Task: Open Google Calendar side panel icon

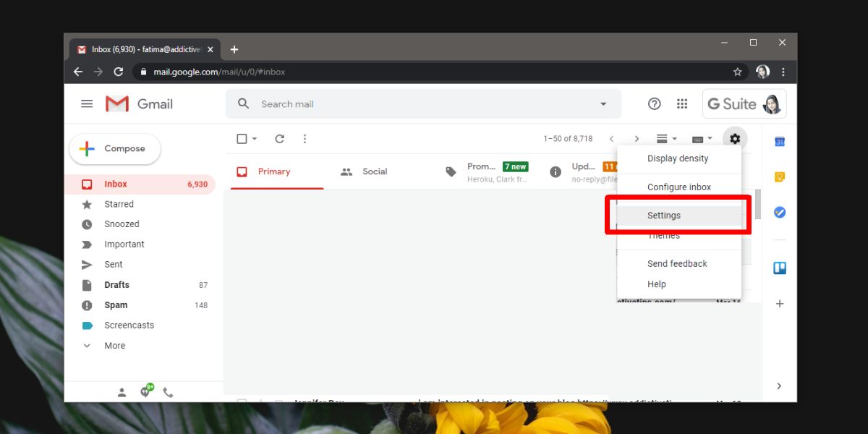Action: click(x=780, y=142)
